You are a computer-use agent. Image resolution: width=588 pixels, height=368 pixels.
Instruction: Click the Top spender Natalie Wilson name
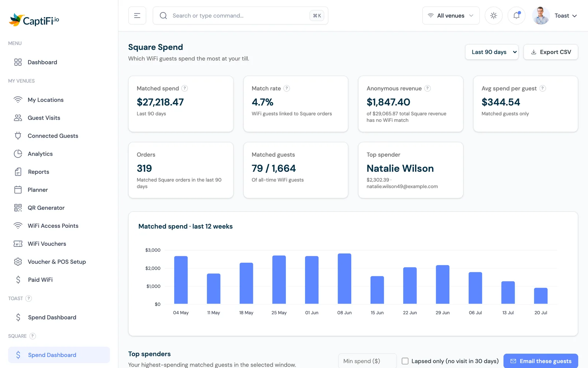pos(400,168)
